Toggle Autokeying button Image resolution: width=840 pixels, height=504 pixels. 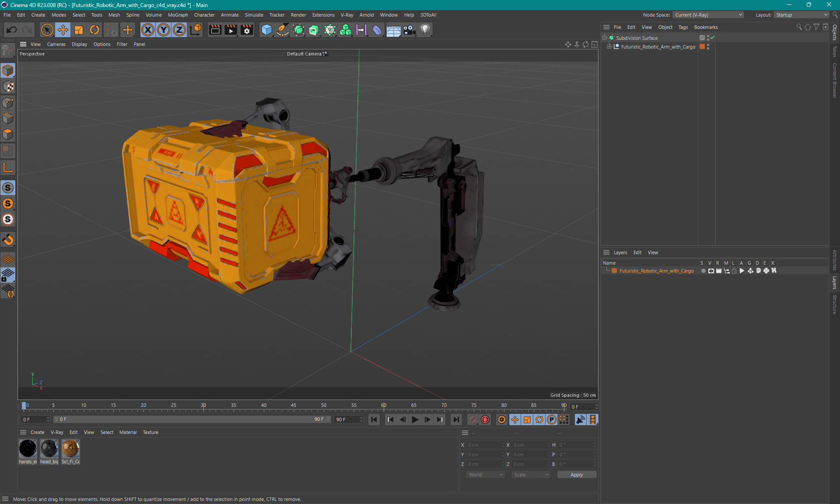point(485,420)
